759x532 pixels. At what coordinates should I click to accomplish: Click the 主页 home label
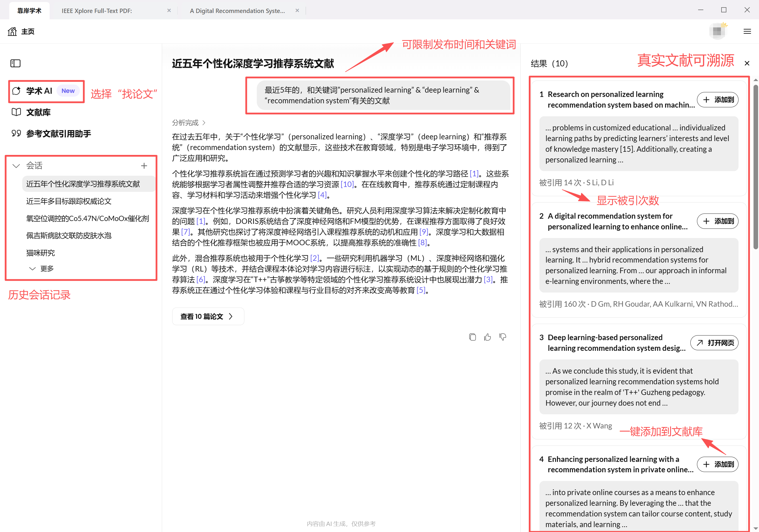point(28,31)
